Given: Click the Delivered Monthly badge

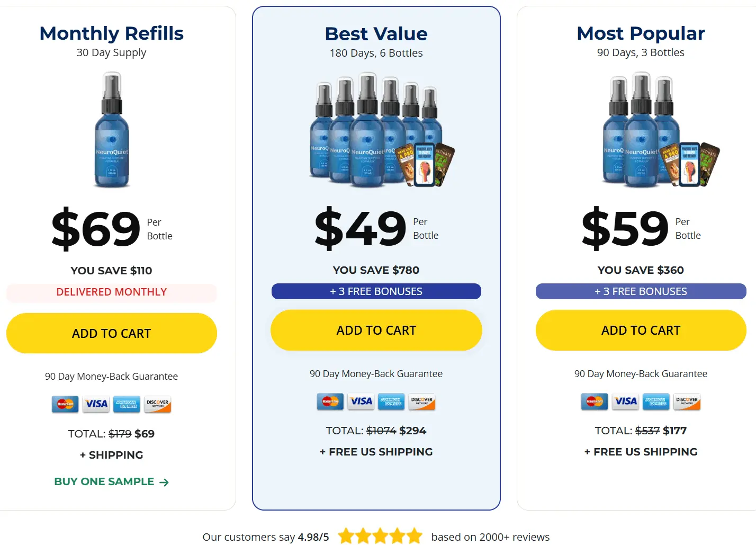Looking at the screenshot, I should click(112, 292).
